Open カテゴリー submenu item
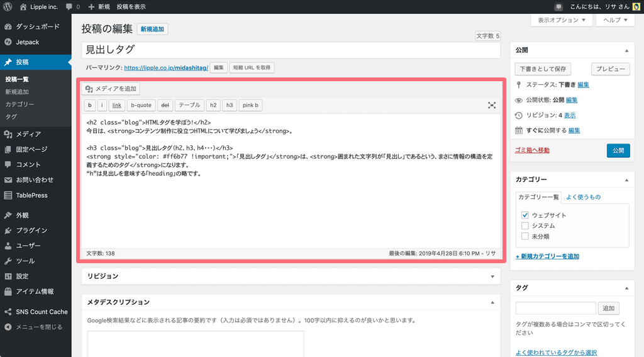 point(19,104)
